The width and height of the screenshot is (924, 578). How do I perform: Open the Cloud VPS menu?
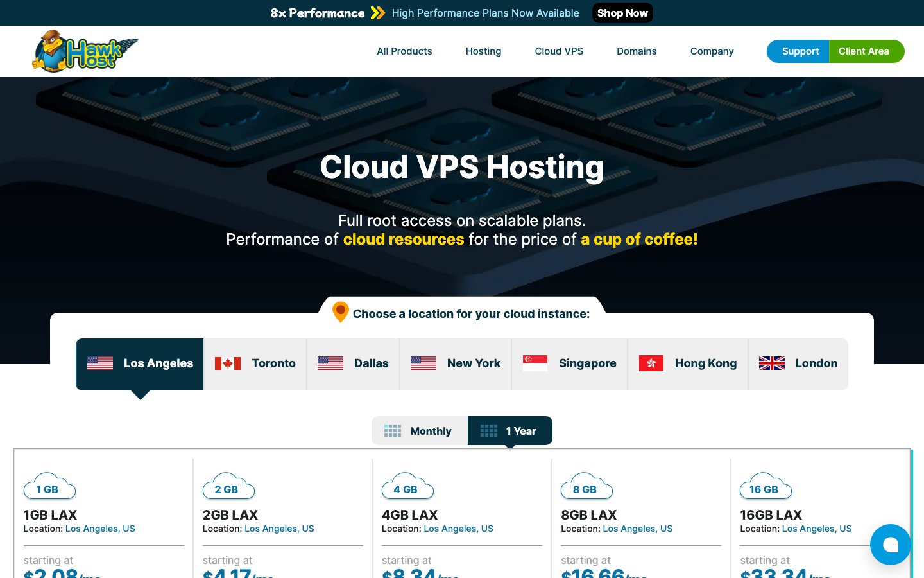pyautogui.click(x=559, y=51)
